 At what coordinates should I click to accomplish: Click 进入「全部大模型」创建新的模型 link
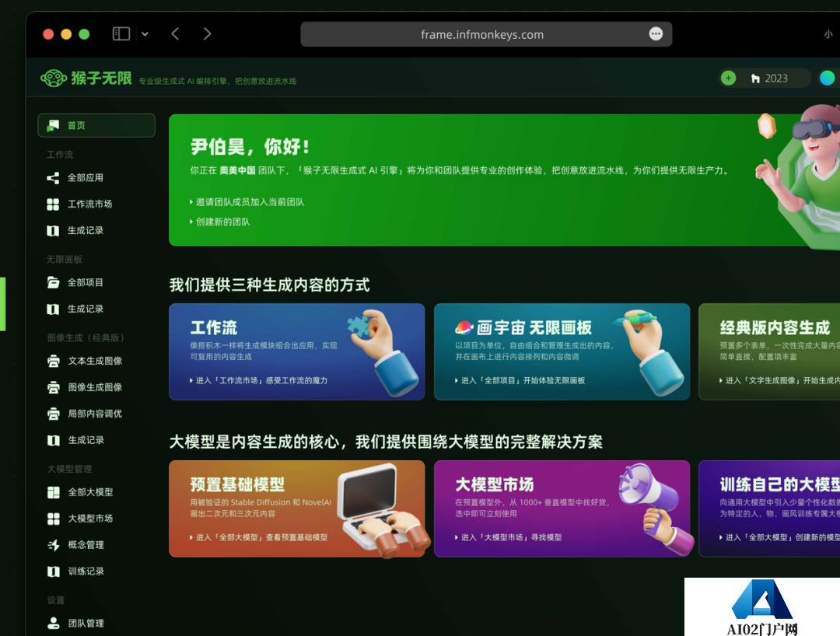pyautogui.click(x=779, y=537)
